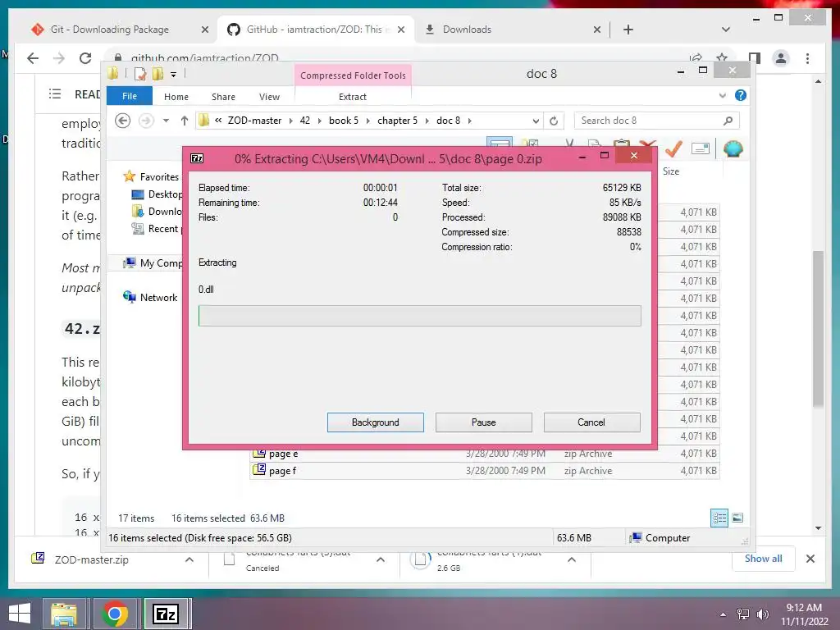Open 7-Zip from taskbar
The width and height of the screenshot is (840, 630).
[x=166, y=614]
